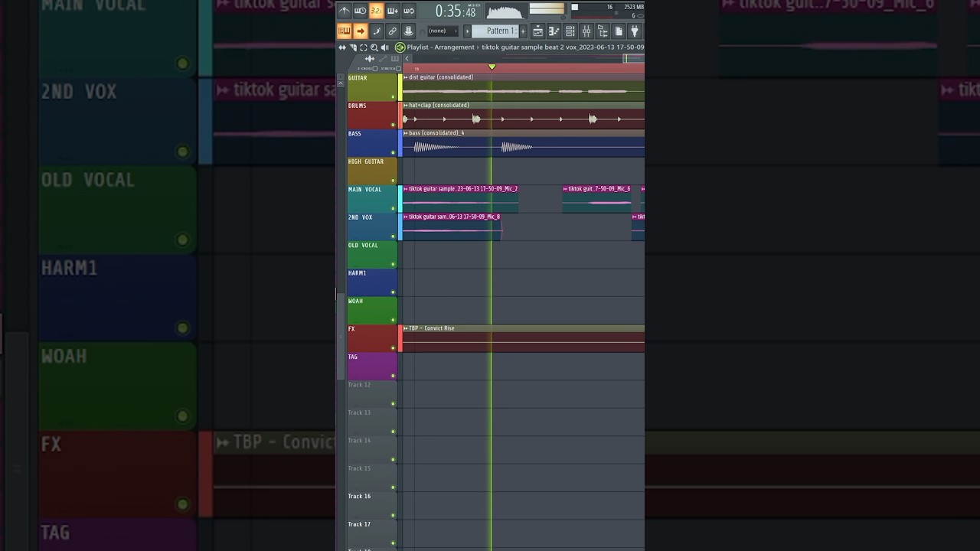Open the plugin picker plug icon
980x551 pixels.
click(635, 31)
